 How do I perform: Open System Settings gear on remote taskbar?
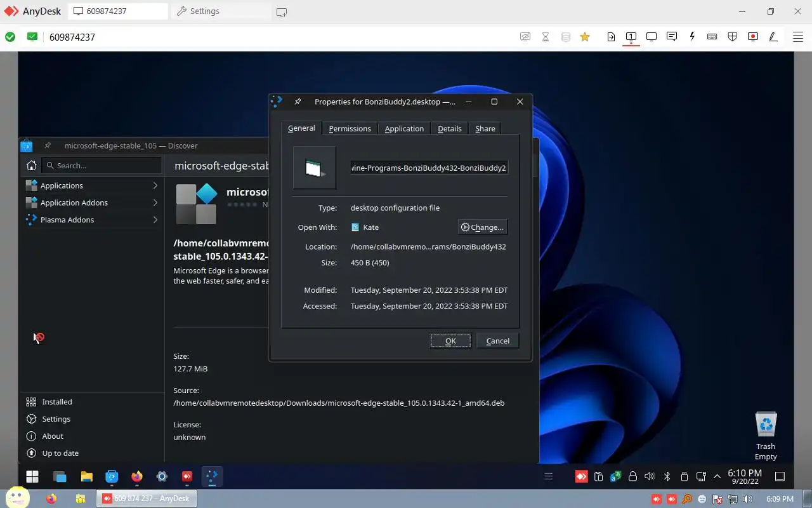pos(162,476)
